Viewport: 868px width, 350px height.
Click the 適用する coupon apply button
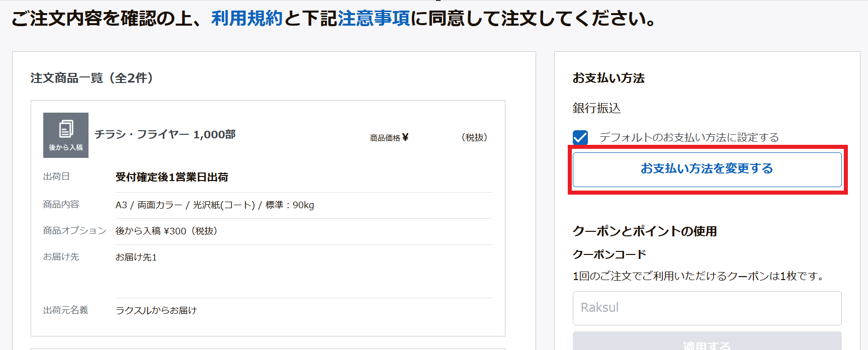tap(707, 343)
